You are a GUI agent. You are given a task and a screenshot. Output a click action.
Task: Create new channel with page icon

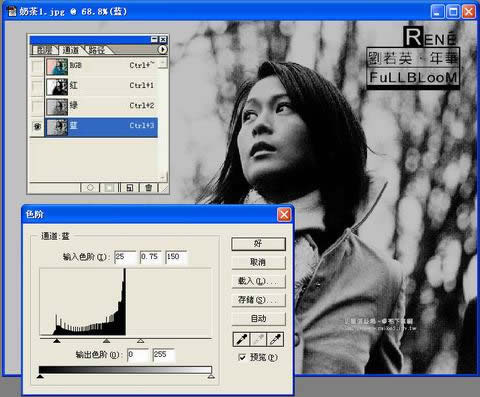click(129, 188)
